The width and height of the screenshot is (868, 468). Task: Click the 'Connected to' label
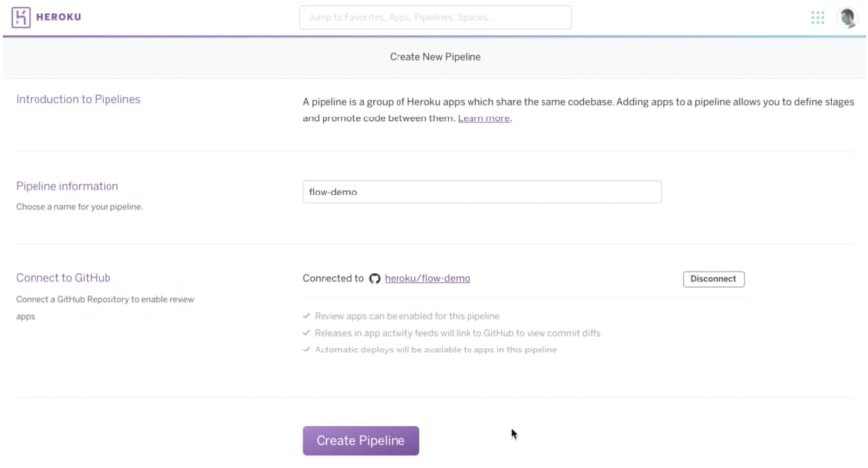pyautogui.click(x=332, y=278)
